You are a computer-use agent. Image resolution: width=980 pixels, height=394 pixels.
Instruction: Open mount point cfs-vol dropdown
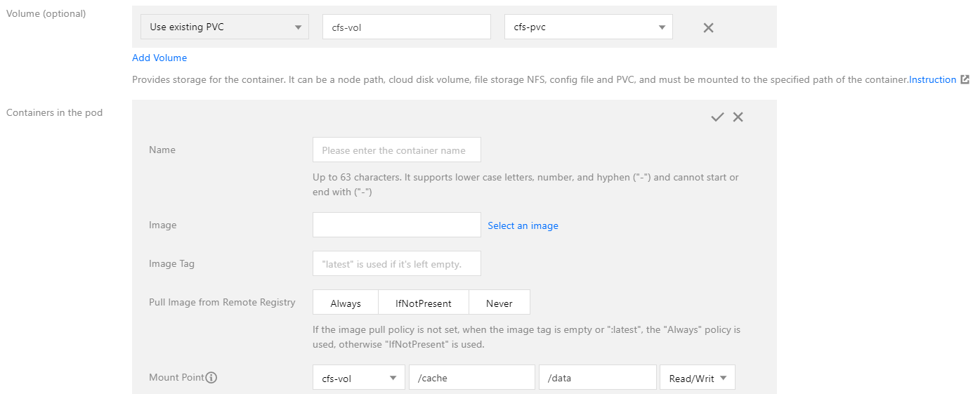coord(358,378)
